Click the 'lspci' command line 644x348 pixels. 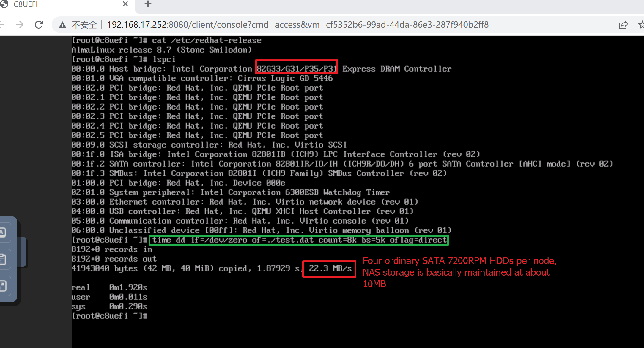[124, 59]
